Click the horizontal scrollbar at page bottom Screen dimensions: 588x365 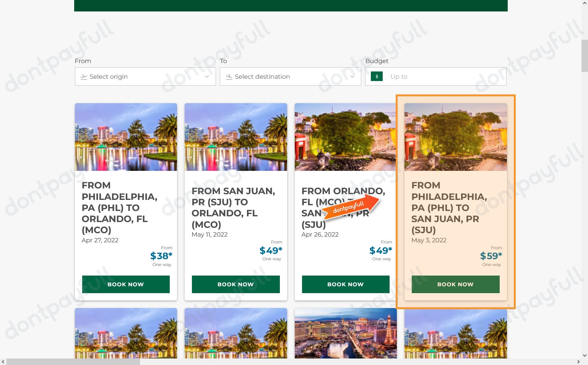point(73,362)
